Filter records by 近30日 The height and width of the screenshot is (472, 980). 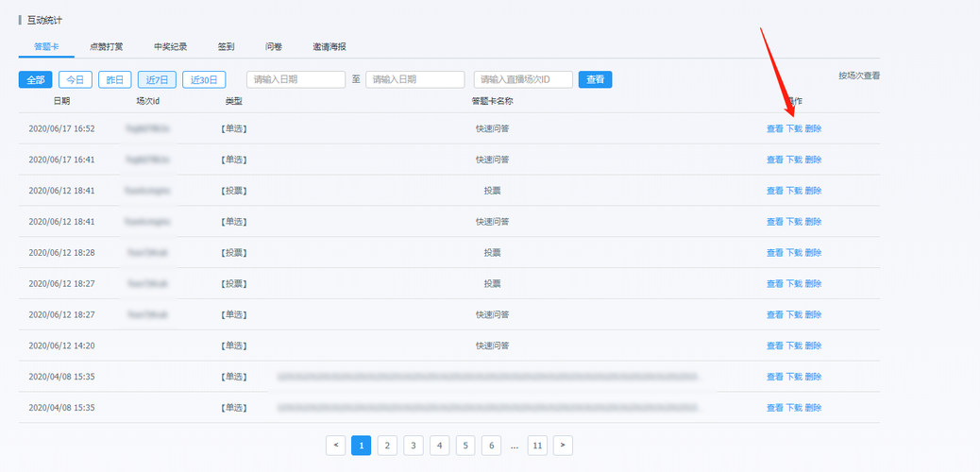point(204,80)
